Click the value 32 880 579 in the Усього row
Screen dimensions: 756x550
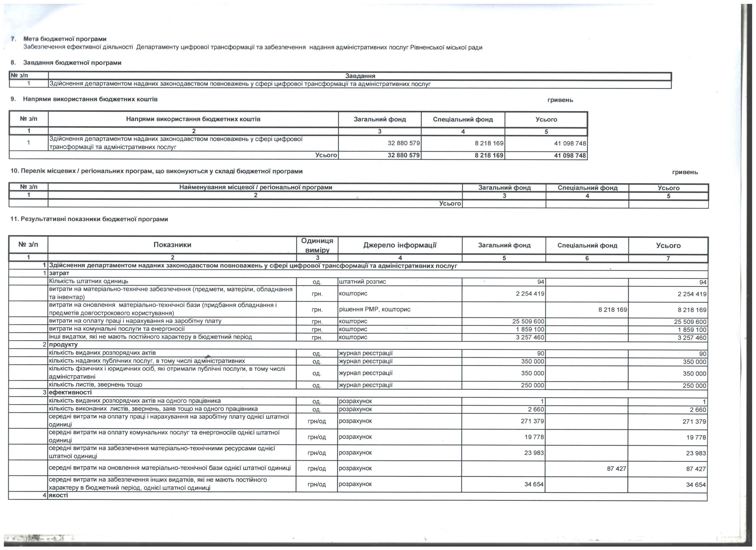(x=404, y=156)
